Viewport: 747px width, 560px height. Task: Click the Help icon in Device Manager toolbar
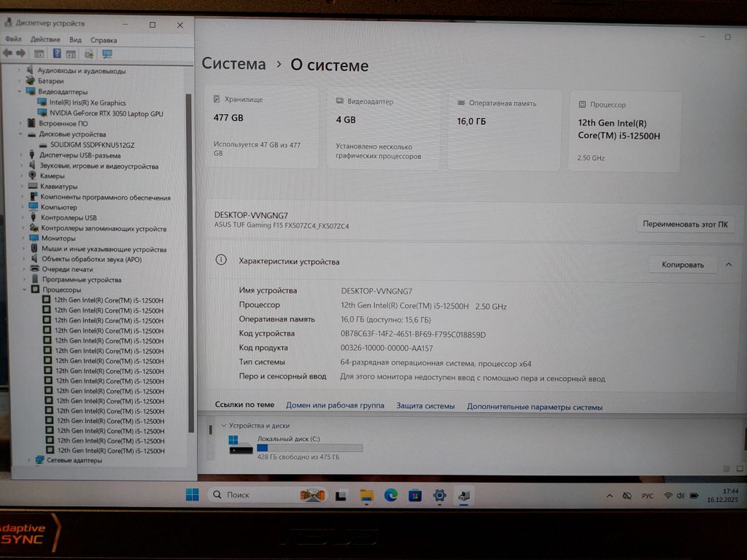(56, 53)
